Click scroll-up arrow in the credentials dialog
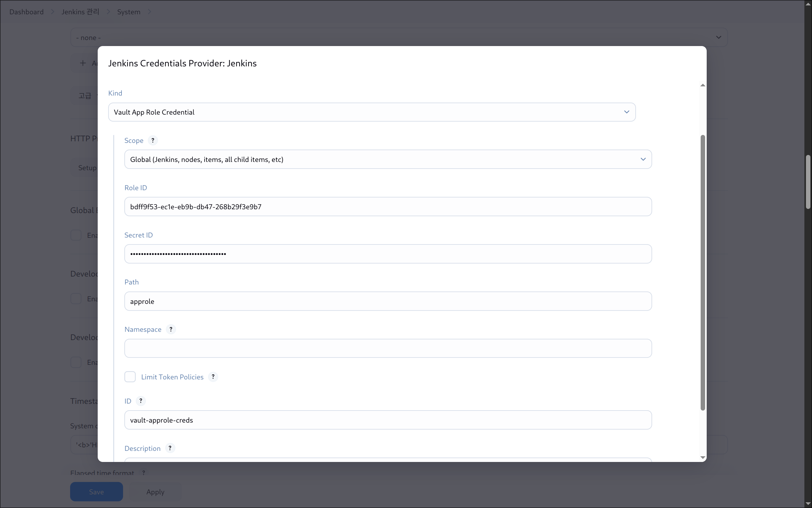Image resolution: width=812 pixels, height=508 pixels. click(x=703, y=85)
